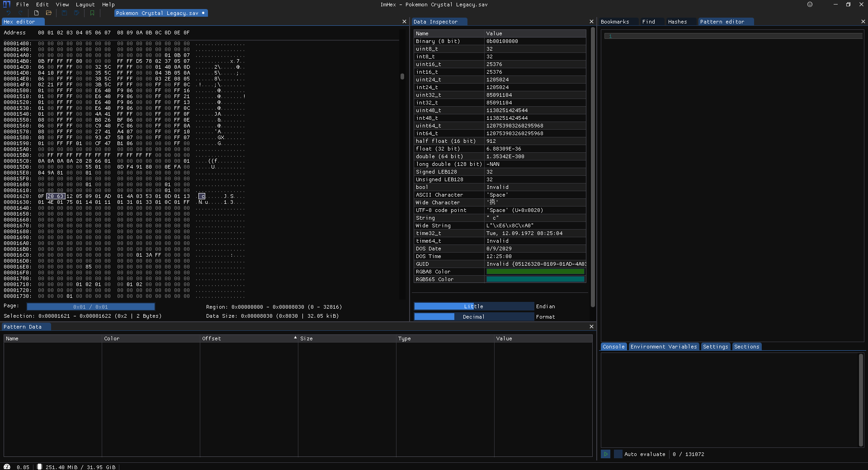Click the ImHex logo icon
Screen dimensions: 868x470
pyautogui.click(x=6, y=5)
